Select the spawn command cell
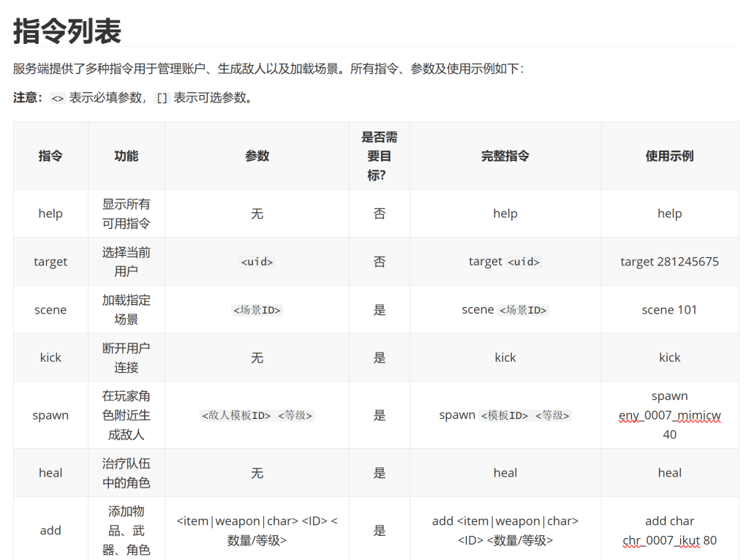This screenshot has height=560, width=749. point(50,415)
